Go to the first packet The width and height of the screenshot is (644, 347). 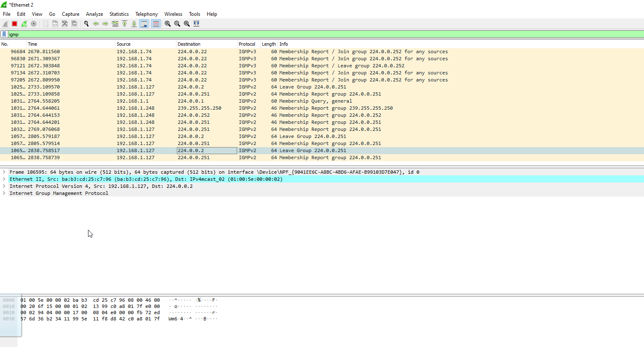125,24
